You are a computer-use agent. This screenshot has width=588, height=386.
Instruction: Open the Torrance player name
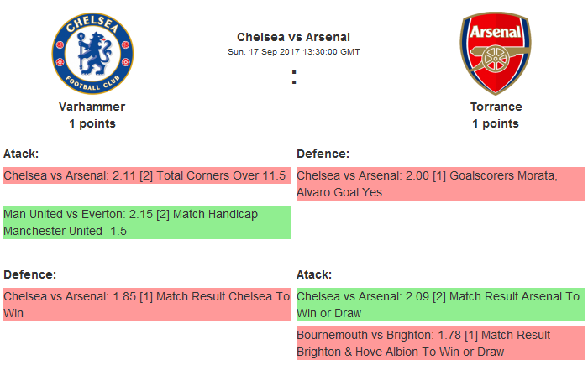point(496,107)
